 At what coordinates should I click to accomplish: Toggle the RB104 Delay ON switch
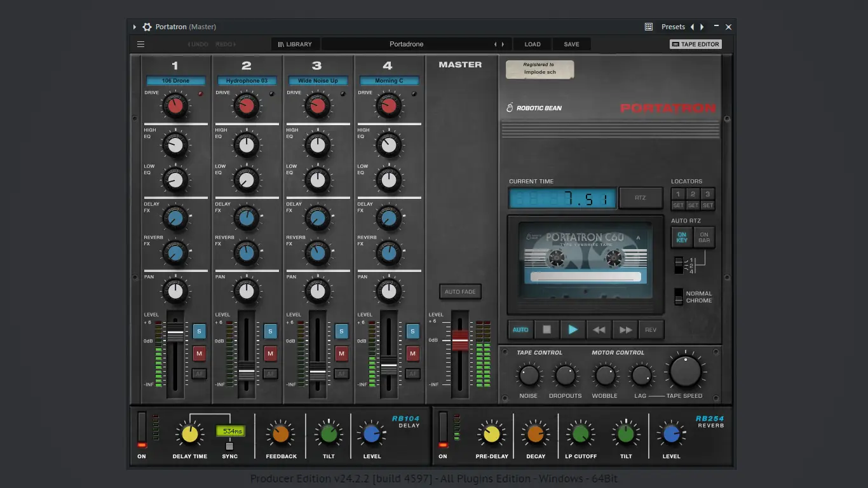pos(142,429)
